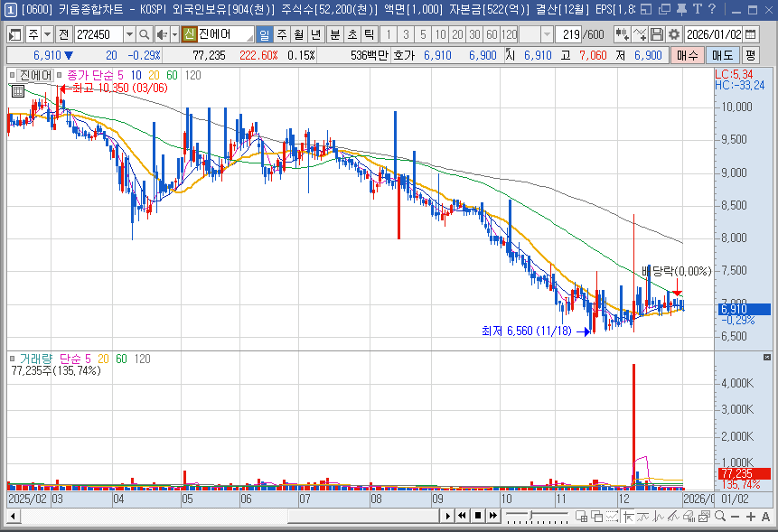The image size is (778, 532).
Task: Click the add indicator candlestick icon
Action: [622, 34]
